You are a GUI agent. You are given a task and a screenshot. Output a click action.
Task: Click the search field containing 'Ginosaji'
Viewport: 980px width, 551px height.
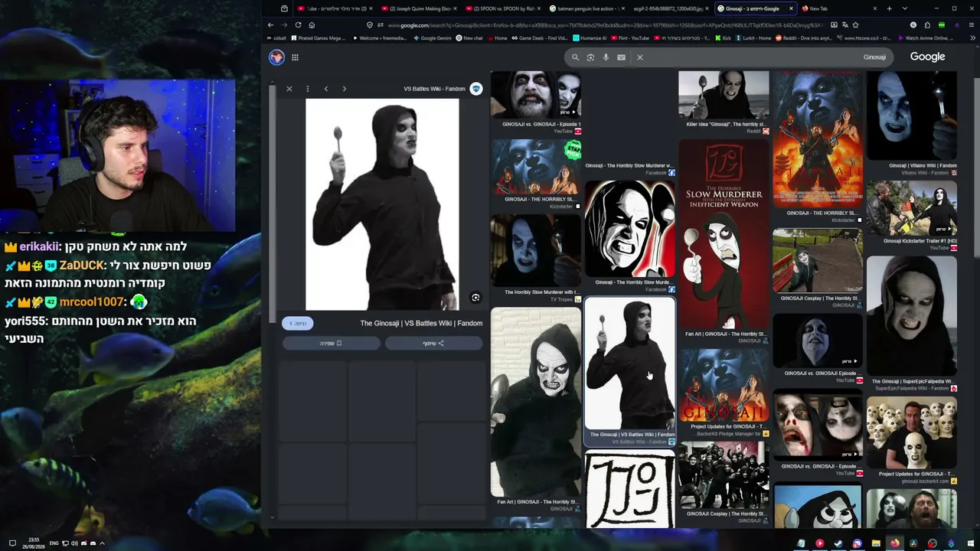click(x=729, y=57)
